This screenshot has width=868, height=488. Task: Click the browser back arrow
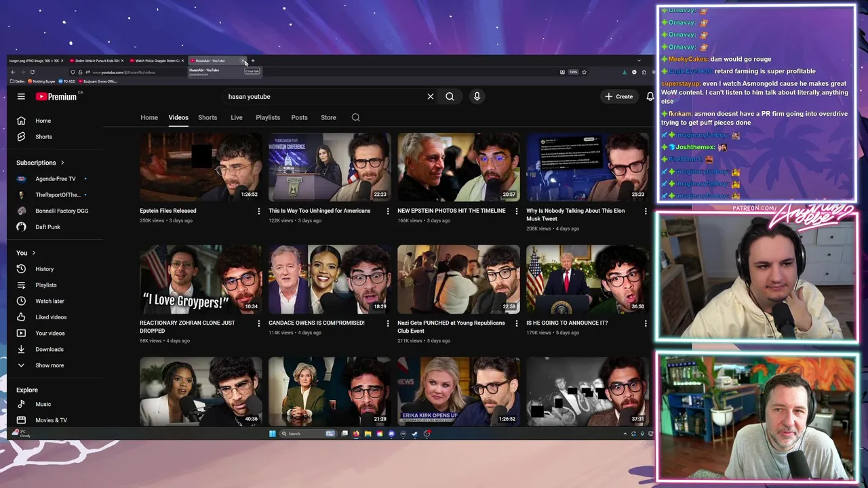point(13,72)
